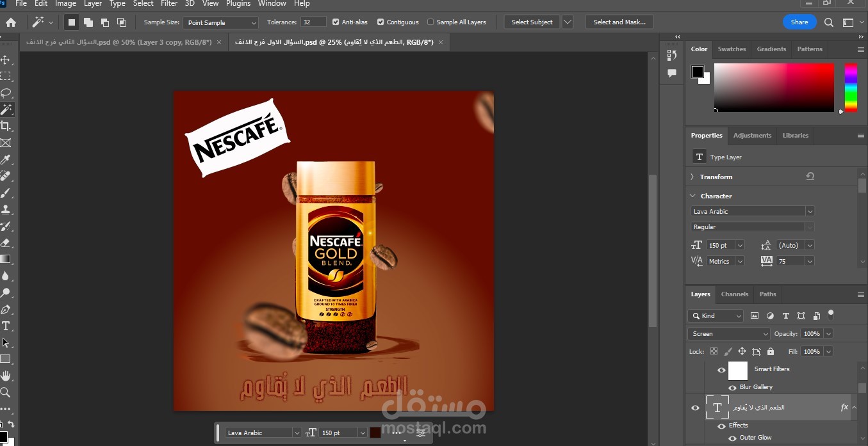
Task: Open the Filter menu
Action: tap(169, 3)
